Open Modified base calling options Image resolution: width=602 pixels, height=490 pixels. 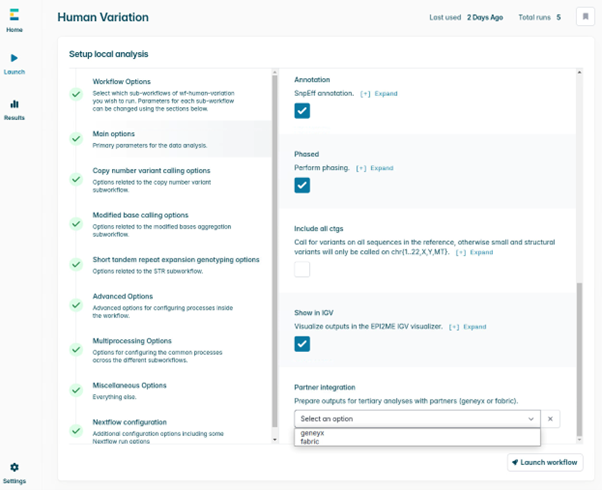pos(170,224)
